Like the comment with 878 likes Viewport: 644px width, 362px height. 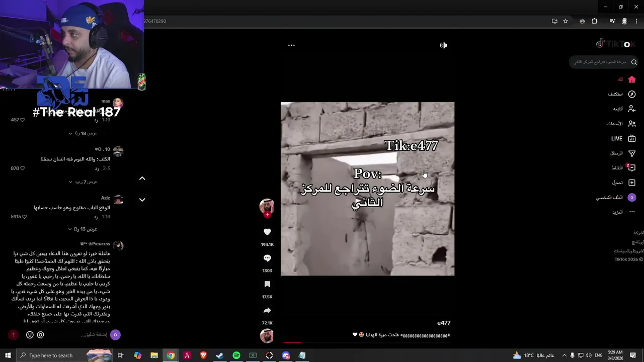click(x=23, y=168)
